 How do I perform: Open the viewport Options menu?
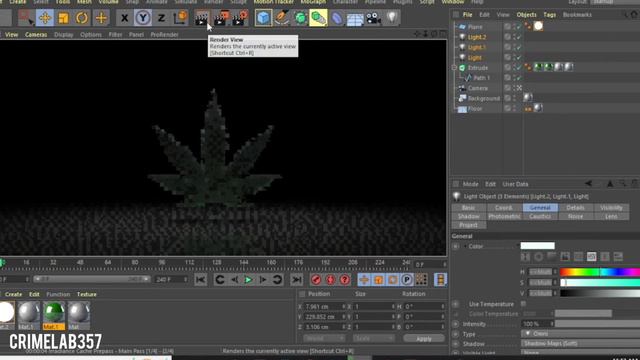[x=91, y=35]
